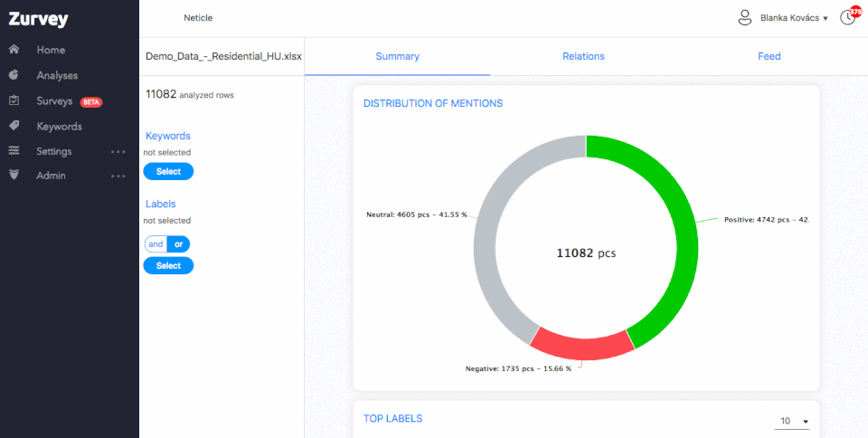
Task: Open Analyses in the sidebar
Action: pos(57,75)
